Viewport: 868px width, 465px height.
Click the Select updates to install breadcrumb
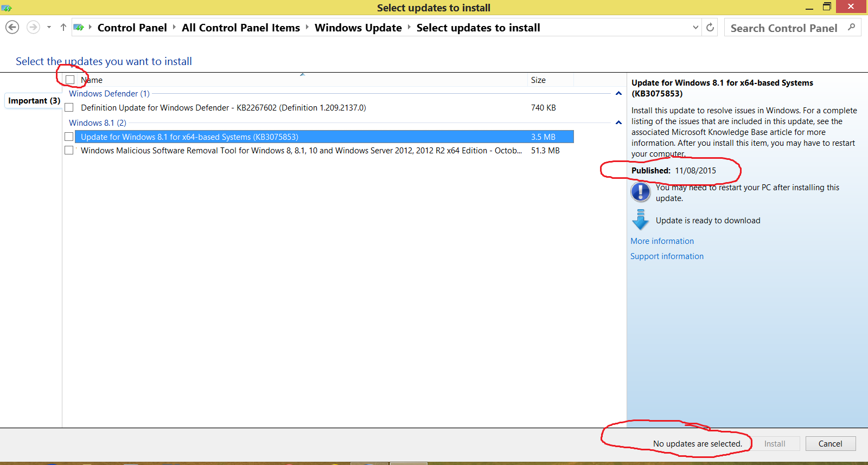pyautogui.click(x=478, y=28)
